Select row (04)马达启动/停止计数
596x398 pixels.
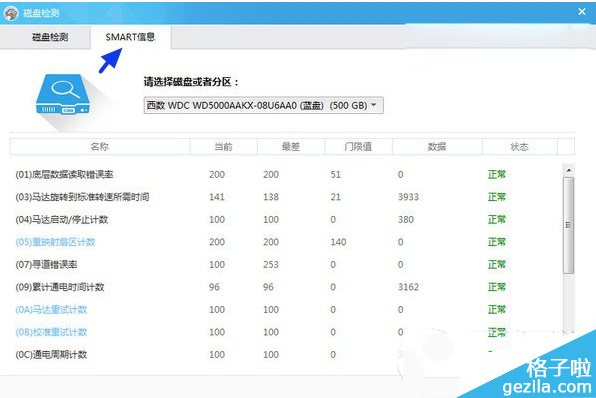[287, 219]
